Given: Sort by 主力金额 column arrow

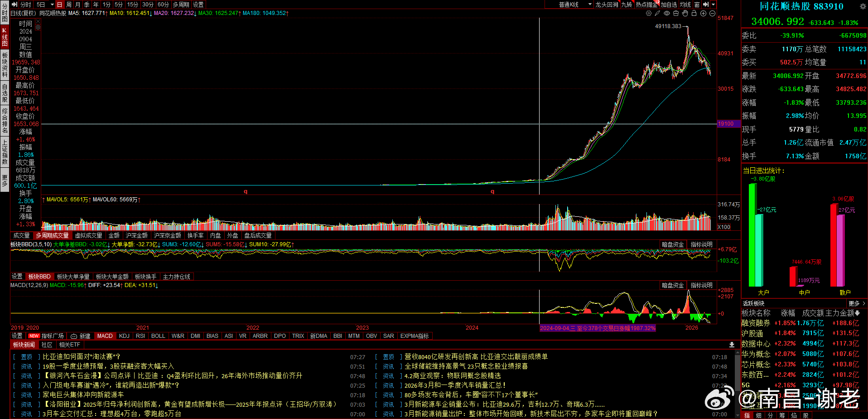Looking at the screenshot, I should tap(857, 313).
